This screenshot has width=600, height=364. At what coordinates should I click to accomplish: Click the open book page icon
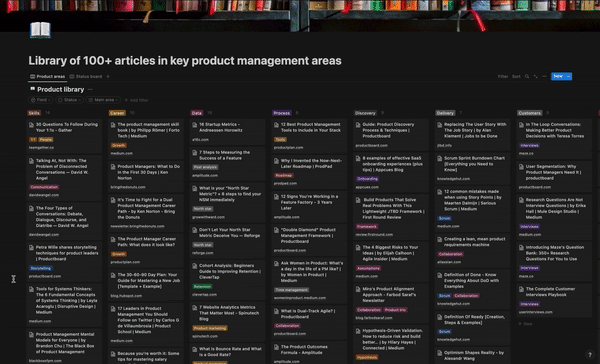click(x=40, y=30)
